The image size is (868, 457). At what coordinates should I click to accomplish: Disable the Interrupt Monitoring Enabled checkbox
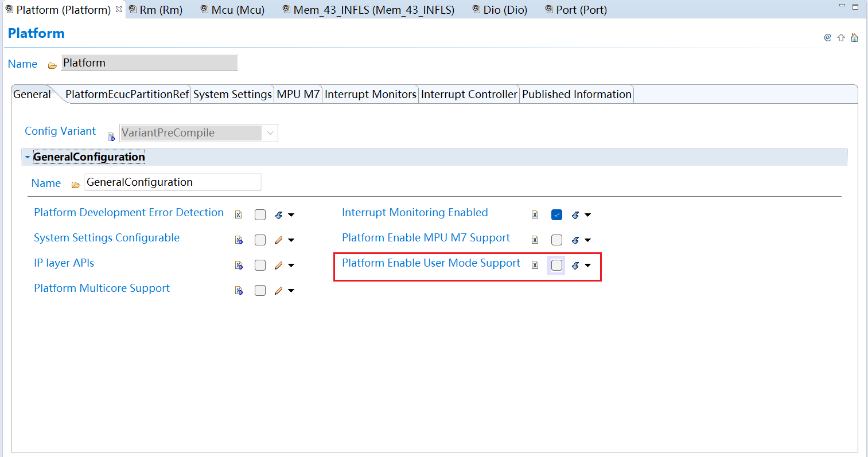pyautogui.click(x=556, y=214)
